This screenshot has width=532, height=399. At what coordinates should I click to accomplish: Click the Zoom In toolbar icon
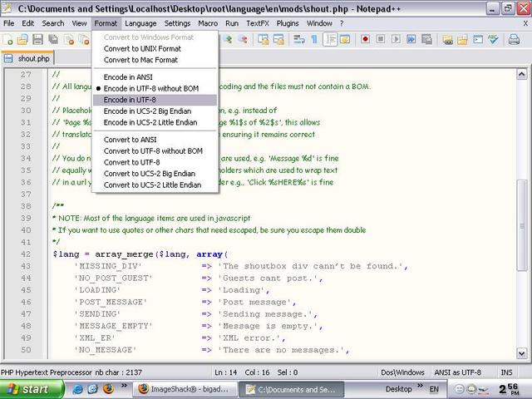(228, 40)
